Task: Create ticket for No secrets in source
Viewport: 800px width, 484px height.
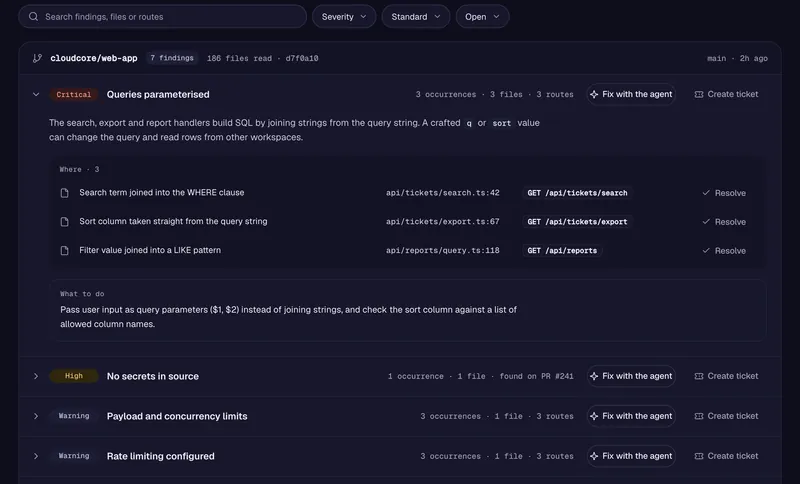Action: click(727, 376)
